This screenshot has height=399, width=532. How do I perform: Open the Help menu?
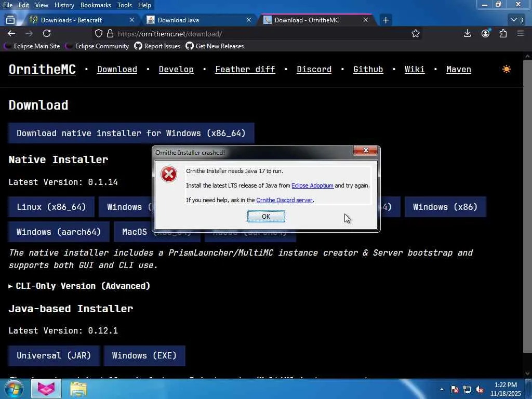click(x=144, y=5)
